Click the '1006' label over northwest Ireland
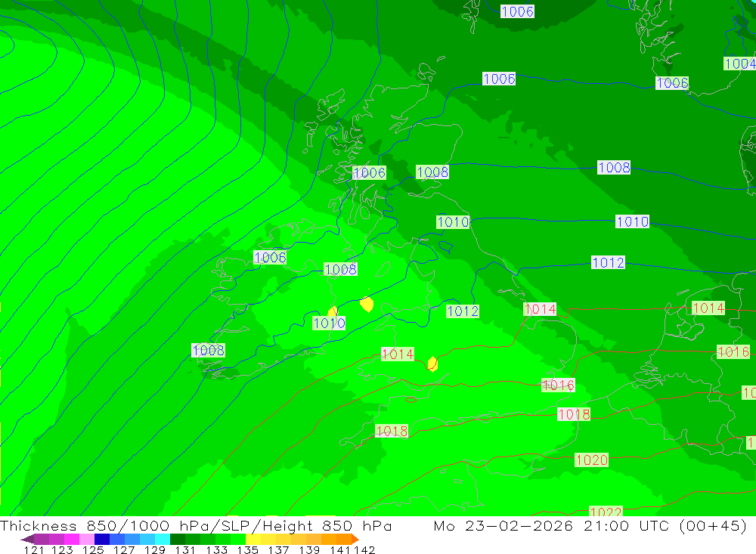 coord(270,258)
